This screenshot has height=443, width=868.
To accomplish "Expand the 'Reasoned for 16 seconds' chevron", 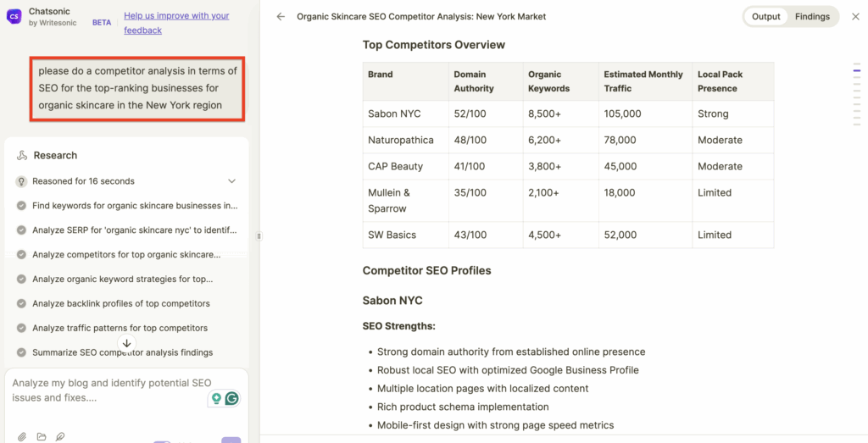I will tap(232, 181).
